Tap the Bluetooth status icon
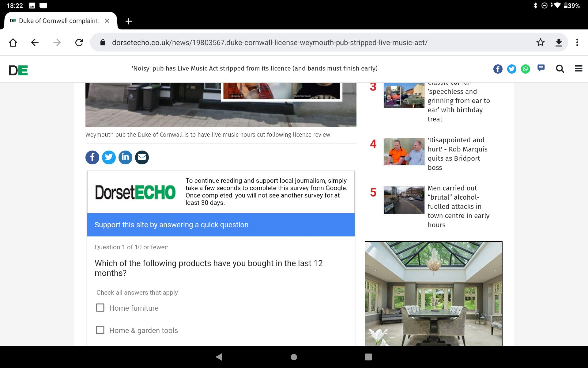This screenshot has height=368, width=588. 535,6
